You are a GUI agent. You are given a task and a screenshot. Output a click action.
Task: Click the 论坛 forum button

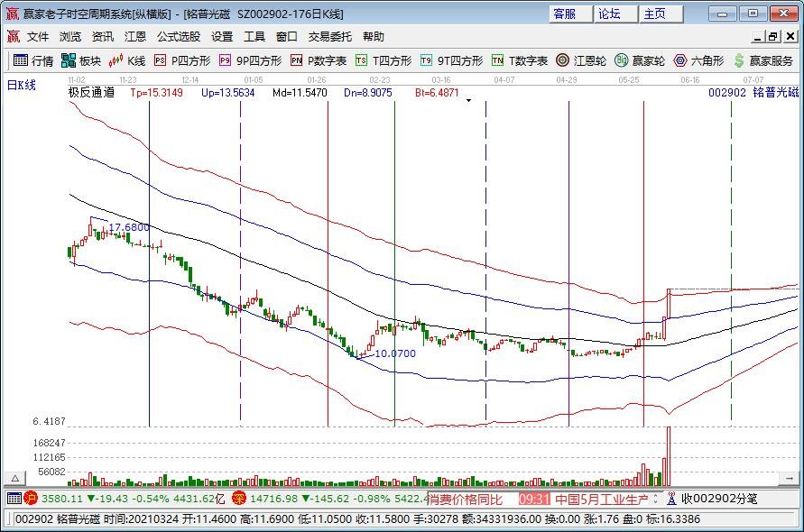coord(615,14)
